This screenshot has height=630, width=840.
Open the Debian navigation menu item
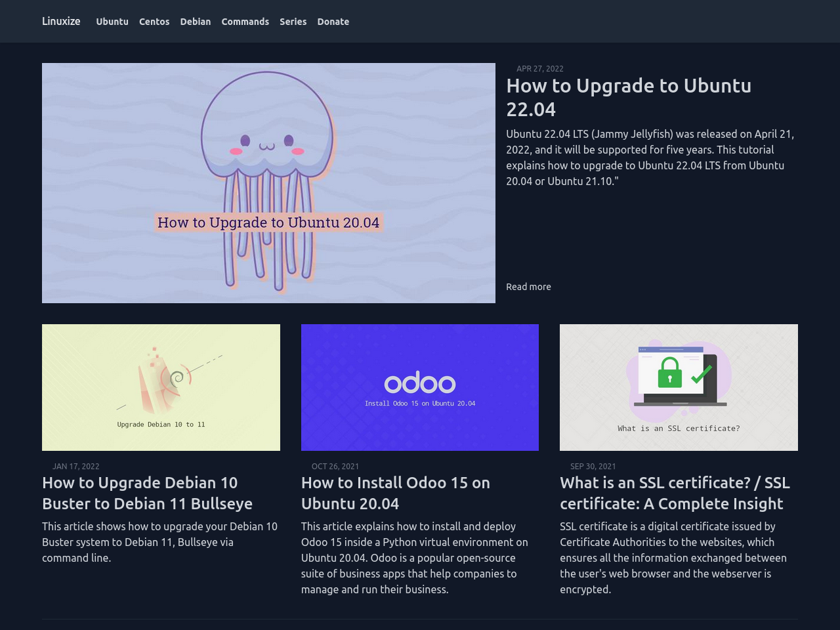(x=196, y=22)
